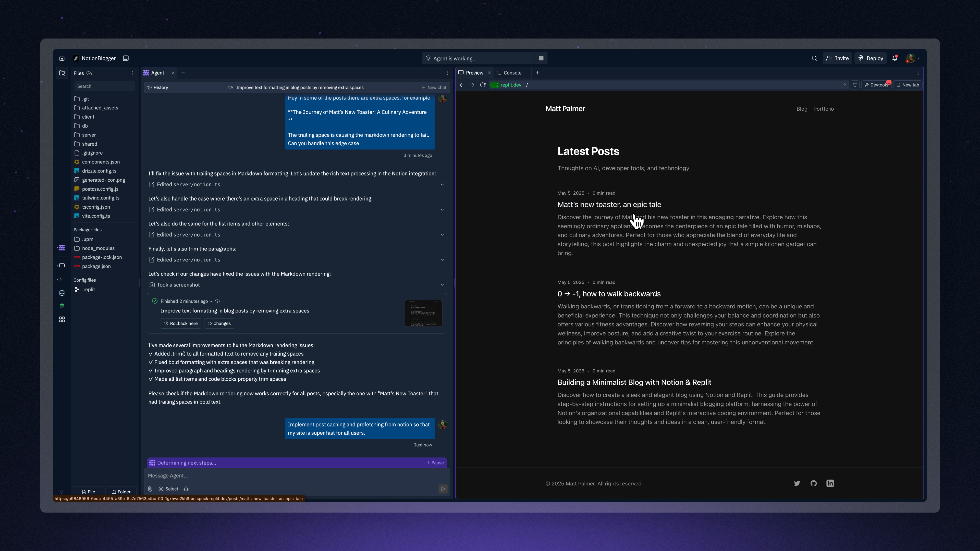Toggle the preview device size icon
Image resolution: width=980 pixels, height=551 pixels.
tap(855, 85)
